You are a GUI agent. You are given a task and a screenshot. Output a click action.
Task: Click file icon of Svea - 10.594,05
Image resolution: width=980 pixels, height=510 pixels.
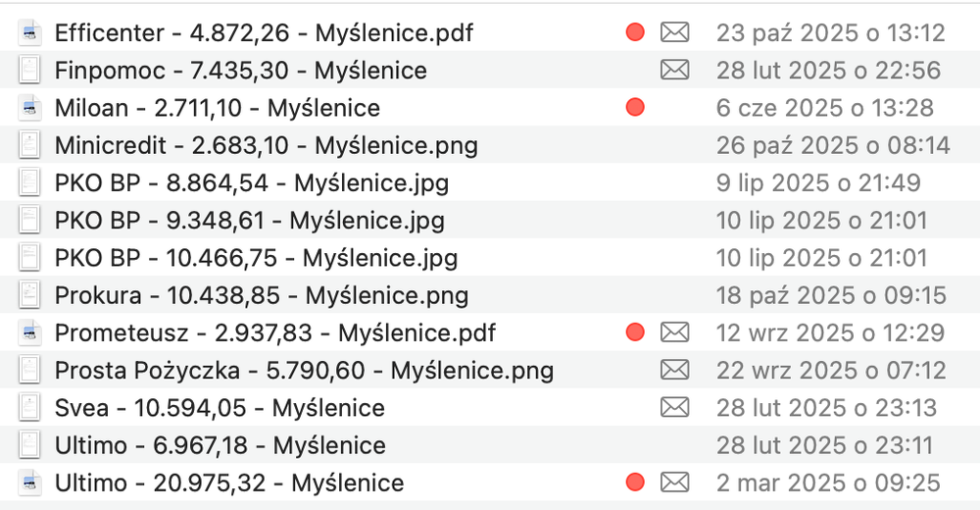tap(29, 408)
